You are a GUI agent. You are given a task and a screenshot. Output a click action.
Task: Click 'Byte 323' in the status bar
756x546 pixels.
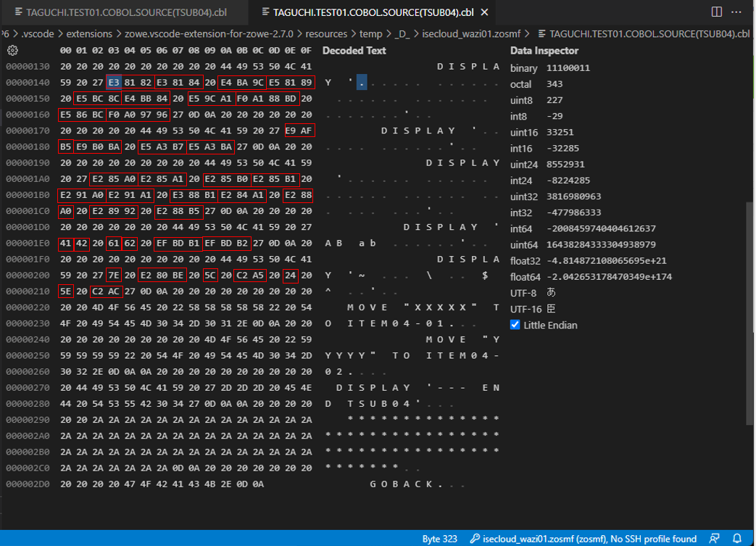[x=439, y=539]
